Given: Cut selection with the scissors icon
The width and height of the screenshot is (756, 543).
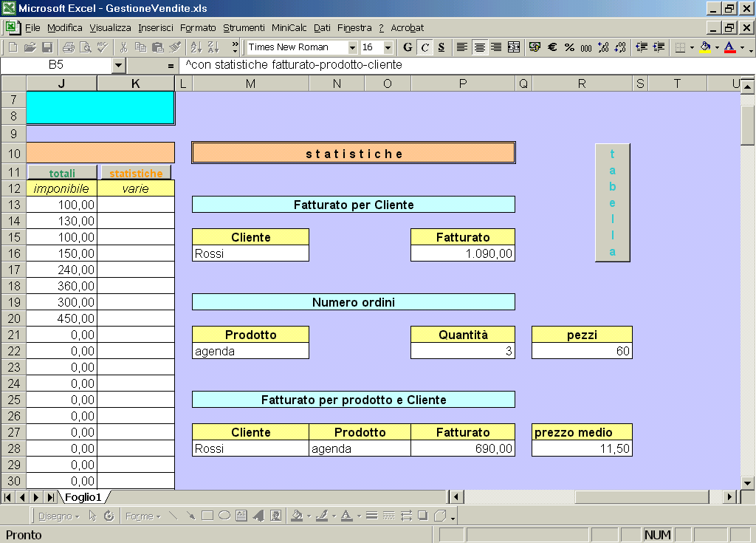Looking at the screenshot, I should pyautogui.click(x=123, y=47).
